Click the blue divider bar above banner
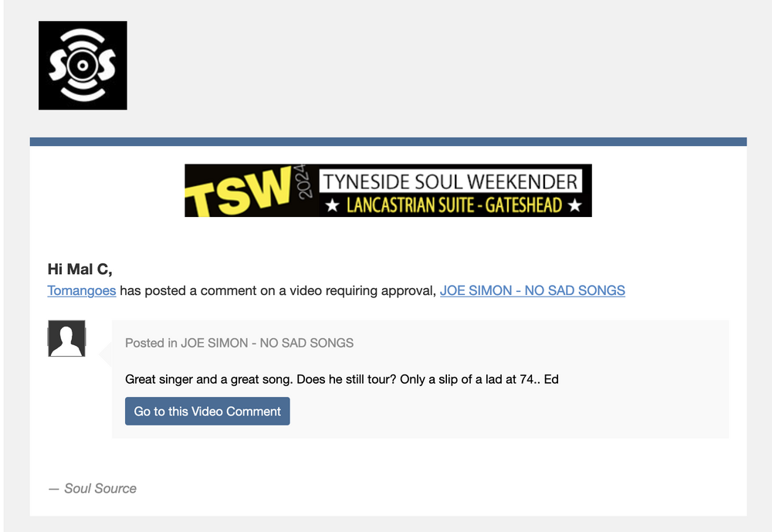The image size is (772, 532). click(x=388, y=142)
